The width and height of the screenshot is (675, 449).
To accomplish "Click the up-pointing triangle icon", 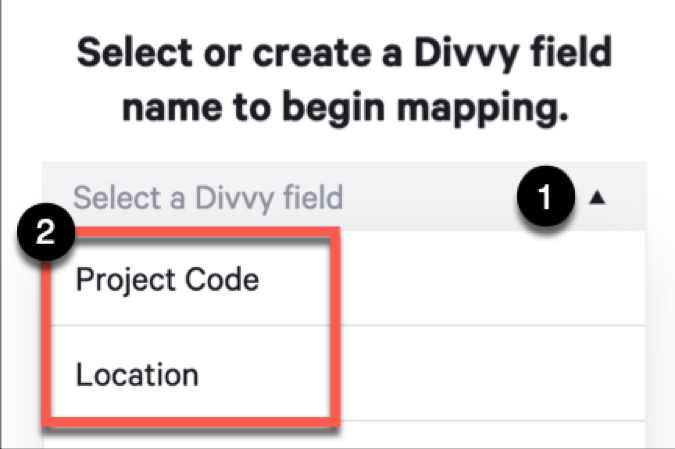I will point(597,198).
